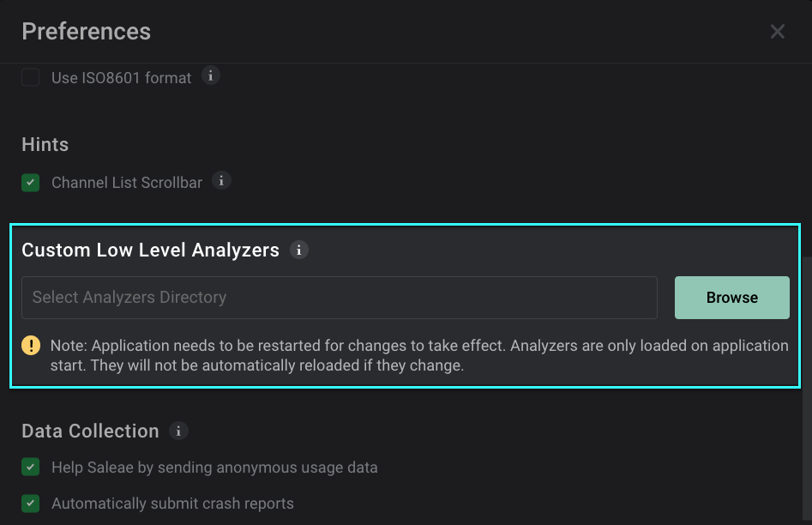Click the Hints section heading

click(45, 144)
